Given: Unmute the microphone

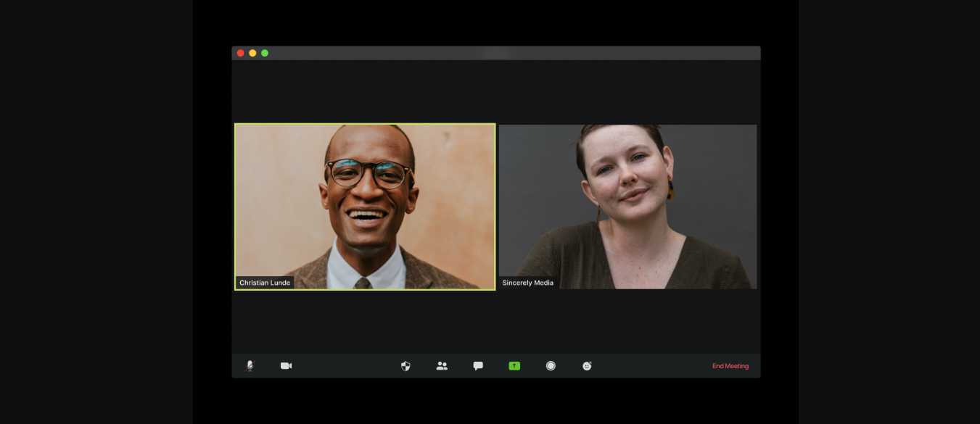Looking at the screenshot, I should coord(250,366).
